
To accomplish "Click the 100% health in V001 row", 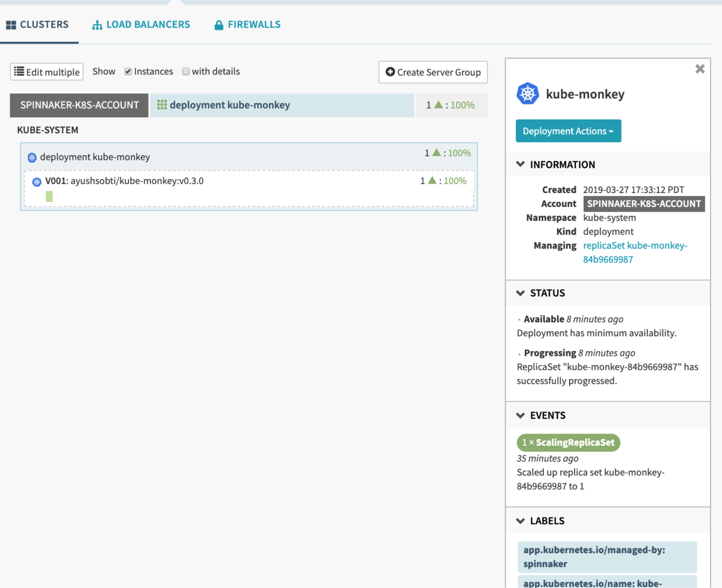I will point(455,181).
